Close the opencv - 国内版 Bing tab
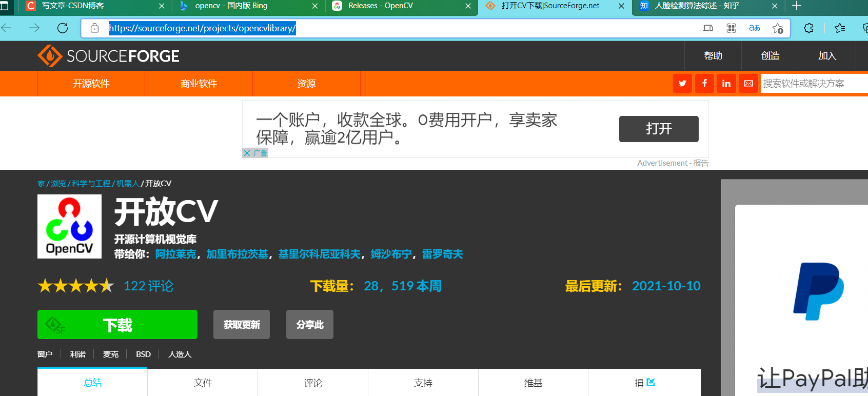The height and width of the screenshot is (396, 868). (x=315, y=6)
